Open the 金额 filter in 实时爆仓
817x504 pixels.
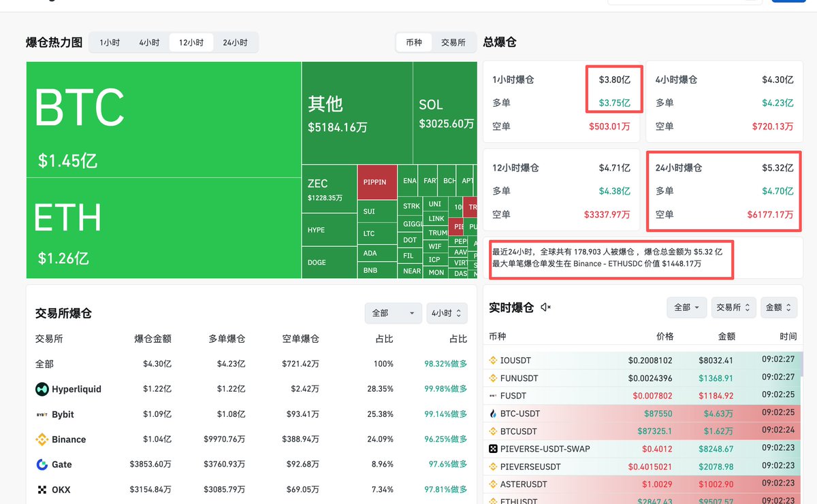click(778, 307)
